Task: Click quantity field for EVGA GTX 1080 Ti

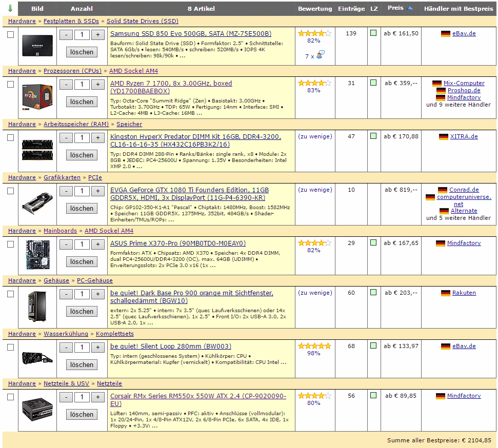Action: click(82, 191)
